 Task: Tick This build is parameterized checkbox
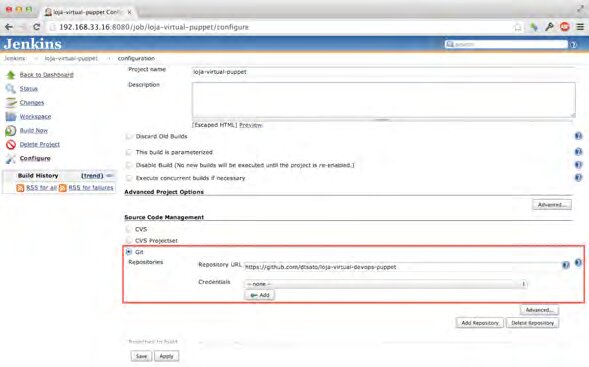coord(129,152)
